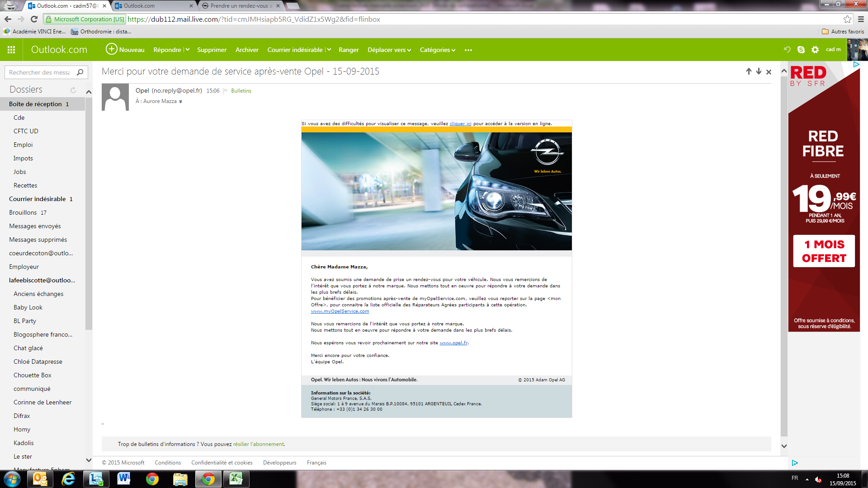Reload the page in the browser
The width and height of the screenshot is (868, 488).
pyautogui.click(x=34, y=19)
